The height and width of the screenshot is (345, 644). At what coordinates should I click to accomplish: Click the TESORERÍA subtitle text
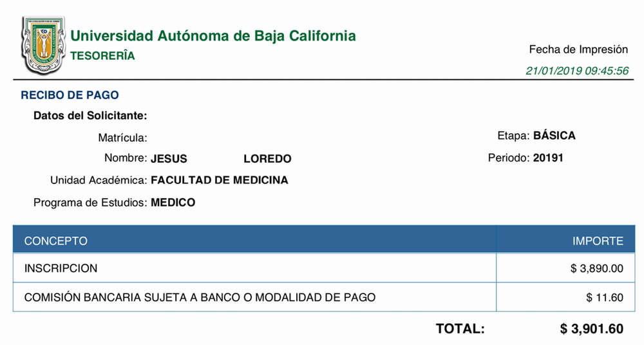(x=102, y=56)
